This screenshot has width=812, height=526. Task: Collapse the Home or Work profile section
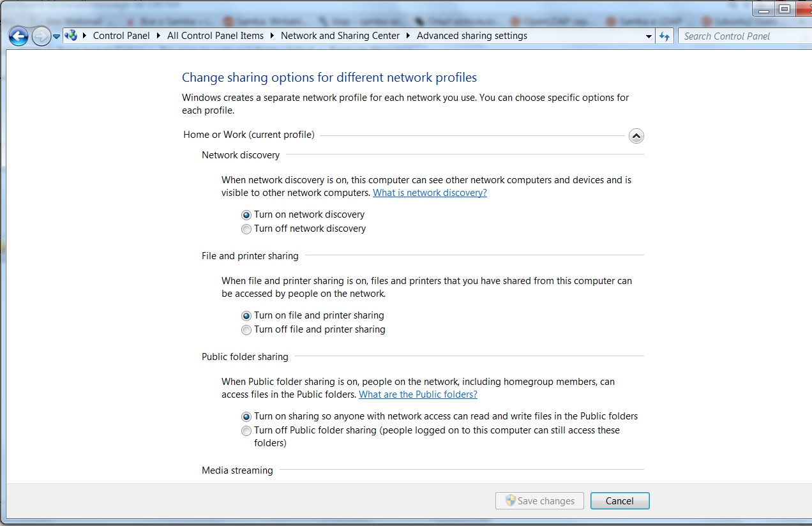(636, 136)
